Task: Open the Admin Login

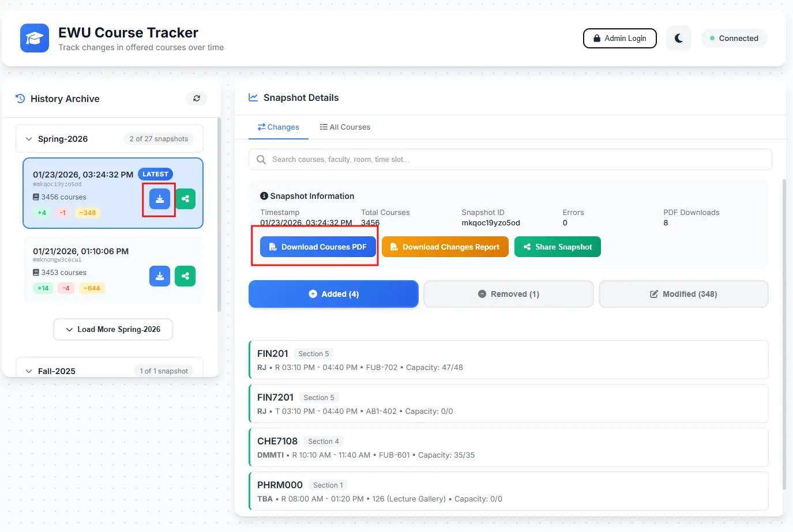Action: point(619,39)
